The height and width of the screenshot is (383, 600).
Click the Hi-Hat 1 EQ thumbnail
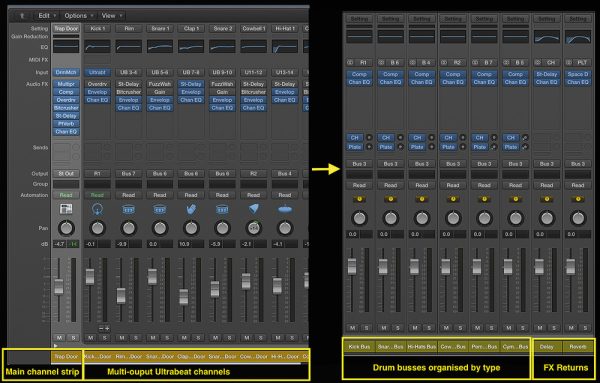(285, 47)
